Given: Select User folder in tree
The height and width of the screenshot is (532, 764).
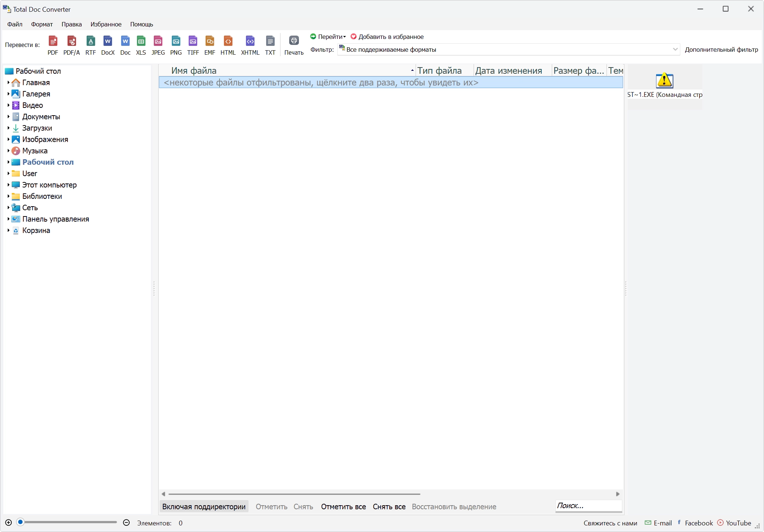Looking at the screenshot, I should (x=30, y=174).
